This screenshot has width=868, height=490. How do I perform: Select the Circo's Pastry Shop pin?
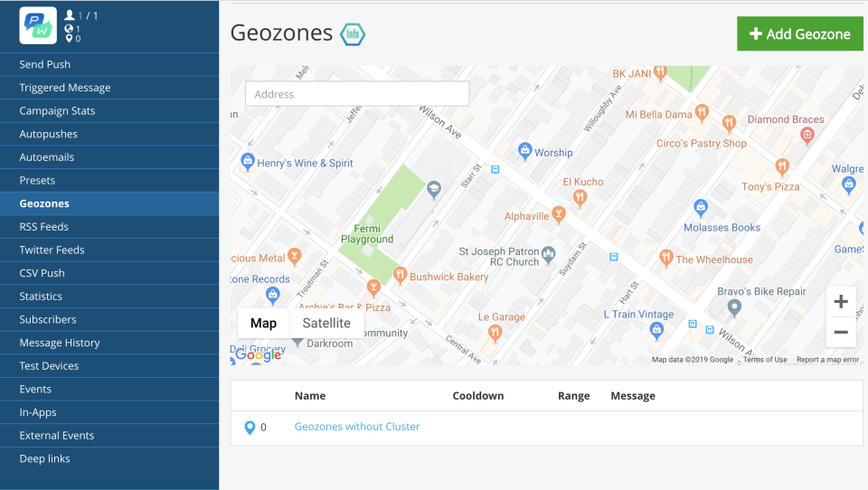(x=729, y=123)
